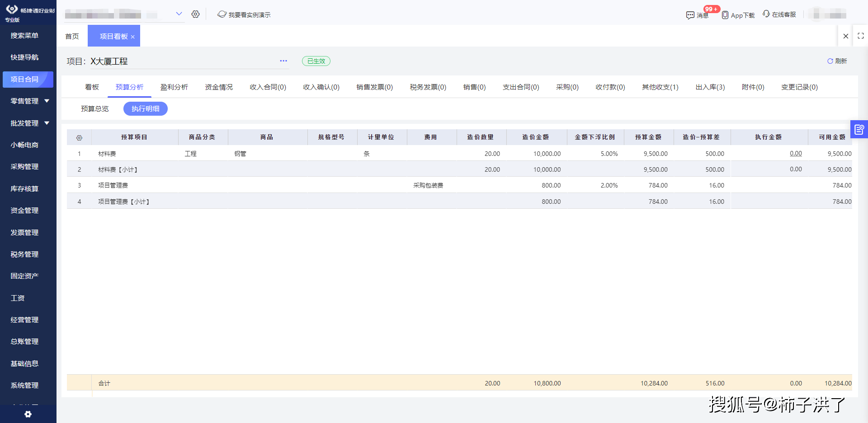Close the 项目看板 tab

pyautogui.click(x=133, y=37)
